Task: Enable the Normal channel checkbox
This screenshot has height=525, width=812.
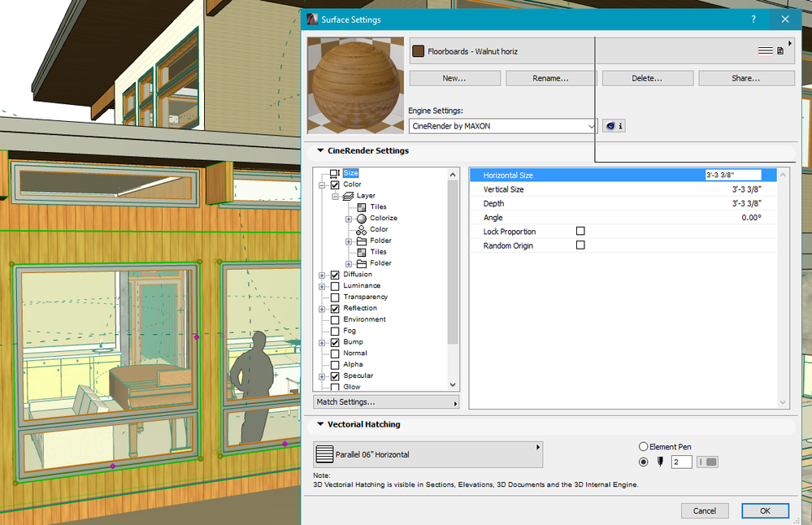Action: point(335,354)
